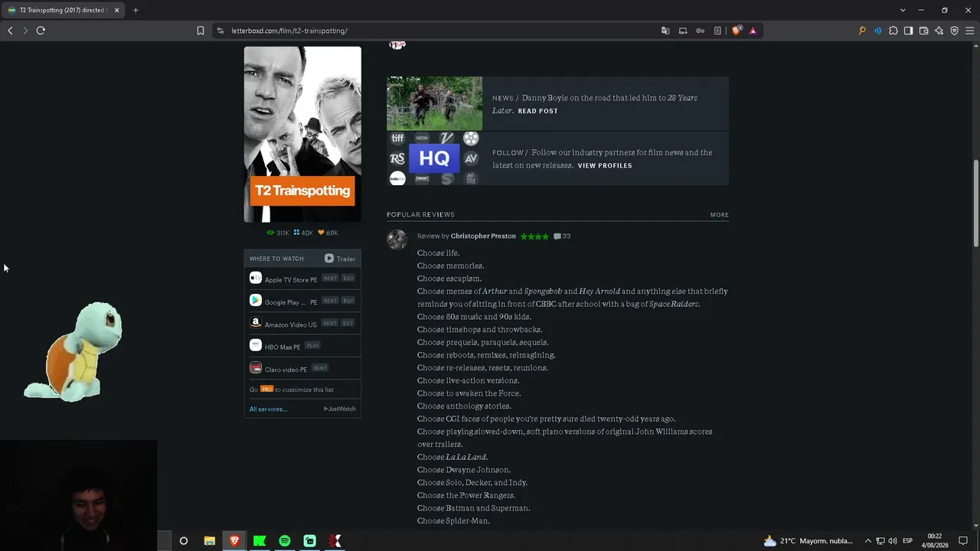Viewport: 980px width, 551px height.
Task: Open File Explorer from the taskbar
Action: pos(209,541)
